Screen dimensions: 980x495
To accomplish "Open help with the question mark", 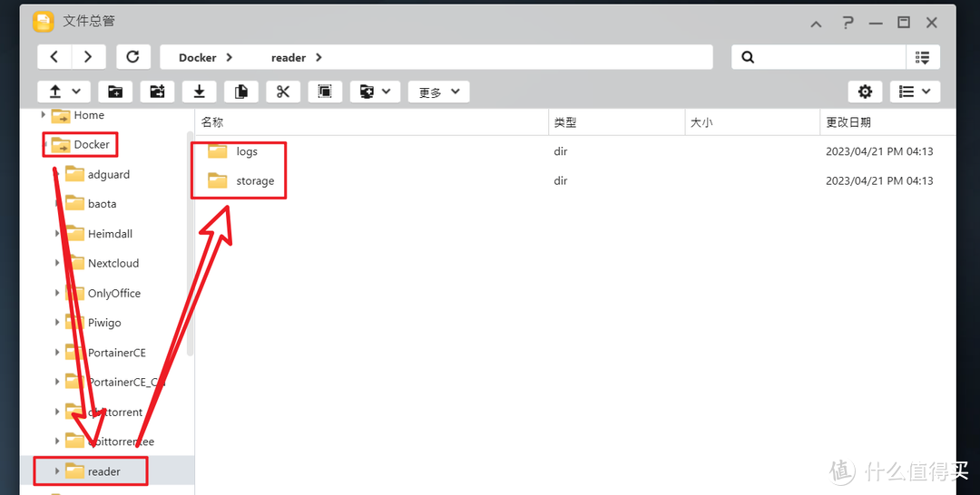I will 848,23.
